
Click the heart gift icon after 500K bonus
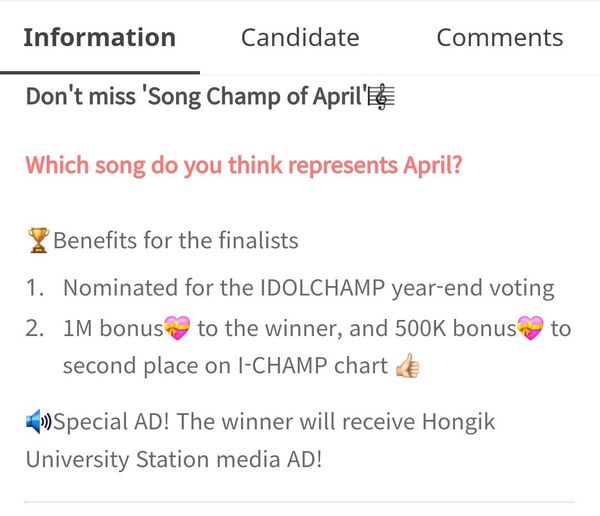(x=530, y=328)
